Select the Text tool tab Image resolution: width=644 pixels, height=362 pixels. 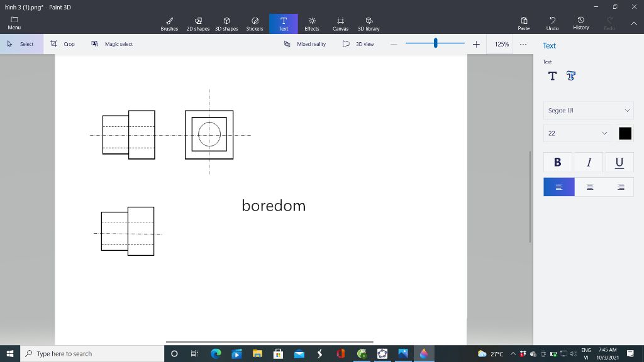tap(284, 24)
